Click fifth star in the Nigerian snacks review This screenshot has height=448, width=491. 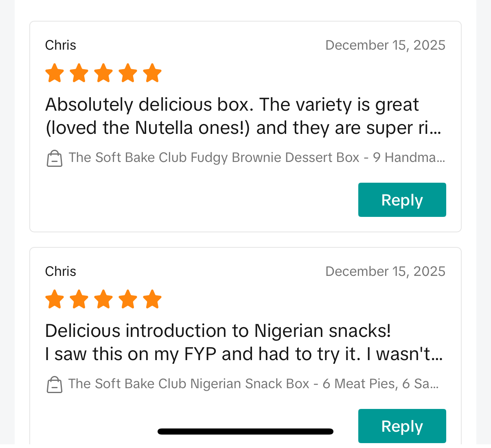pyautogui.click(x=152, y=299)
